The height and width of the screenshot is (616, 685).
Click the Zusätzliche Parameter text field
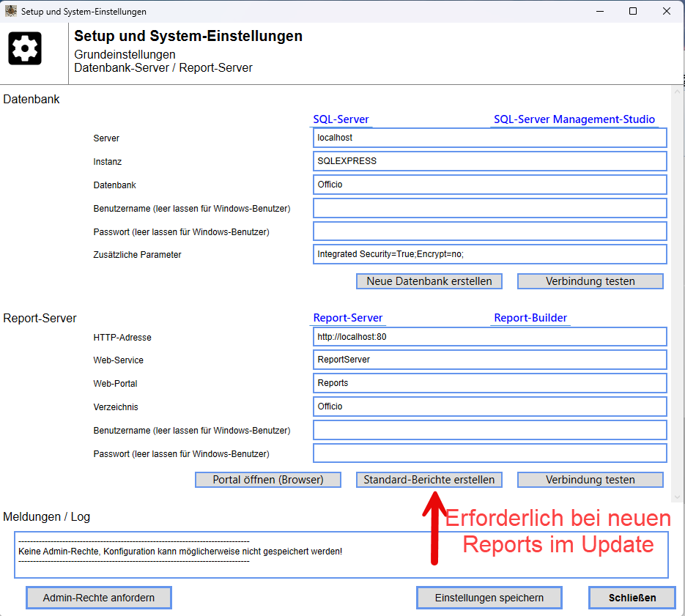pos(489,254)
